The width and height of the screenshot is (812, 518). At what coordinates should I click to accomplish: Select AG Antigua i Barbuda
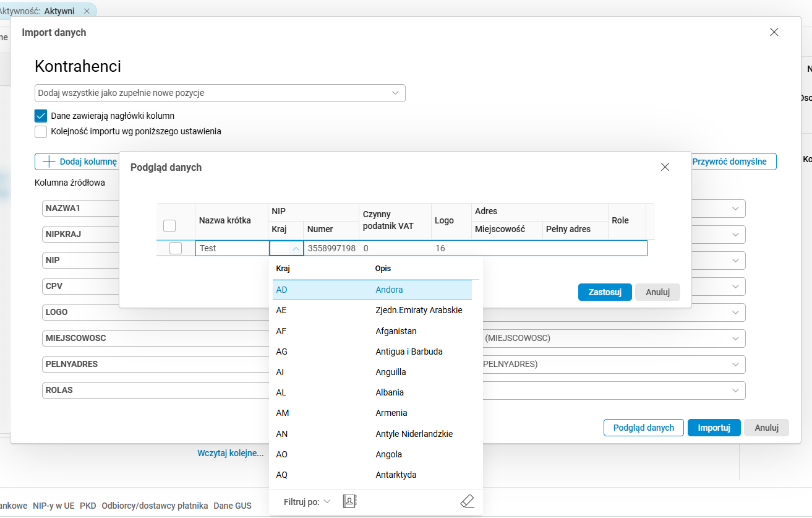point(372,352)
